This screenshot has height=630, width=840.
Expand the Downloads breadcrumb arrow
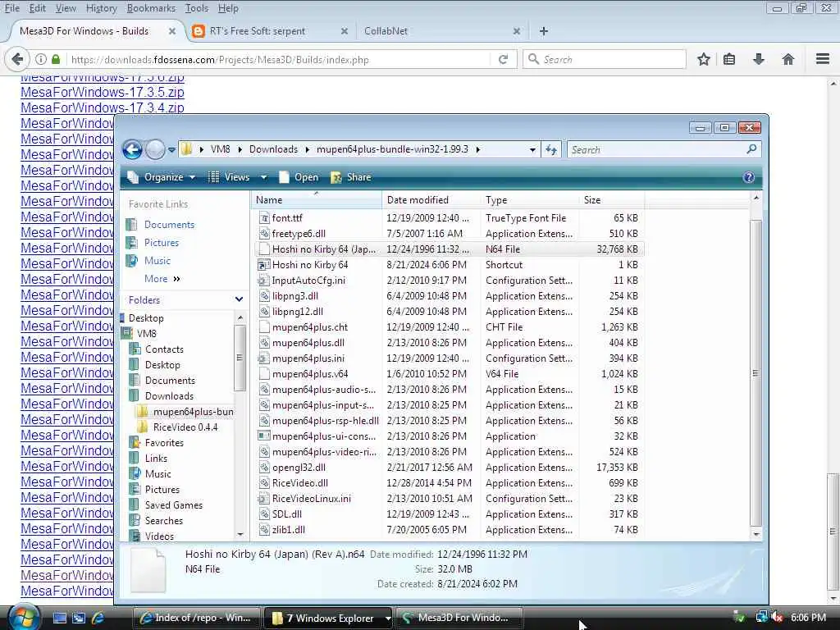click(308, 149)
